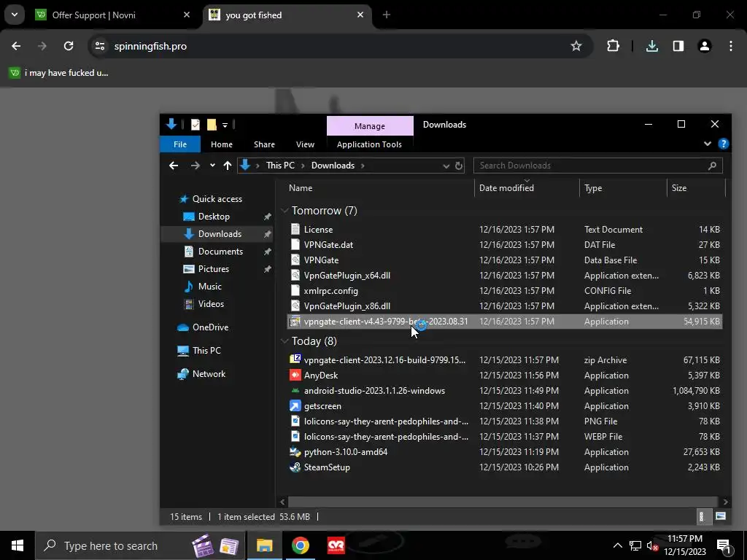The height and width of the screenshot is (560, 747).
Task: Switch to large icons view in status bar
Action: (x=721, y=517)
